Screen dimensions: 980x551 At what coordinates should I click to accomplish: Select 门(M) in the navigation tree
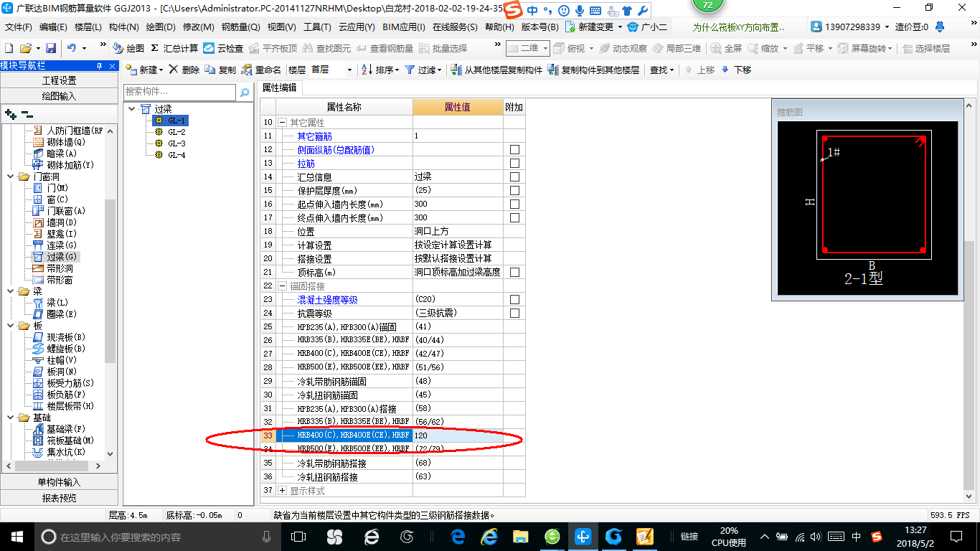tap(50, 188)
